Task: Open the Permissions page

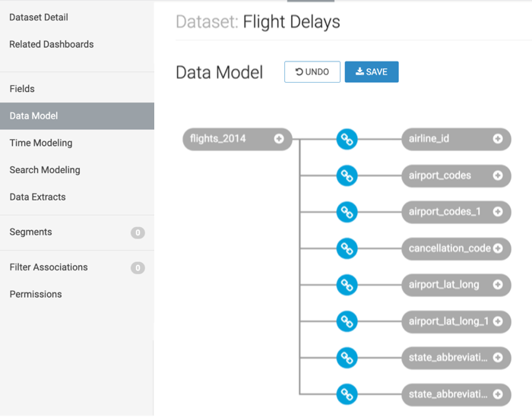Action: click(36, 294)
